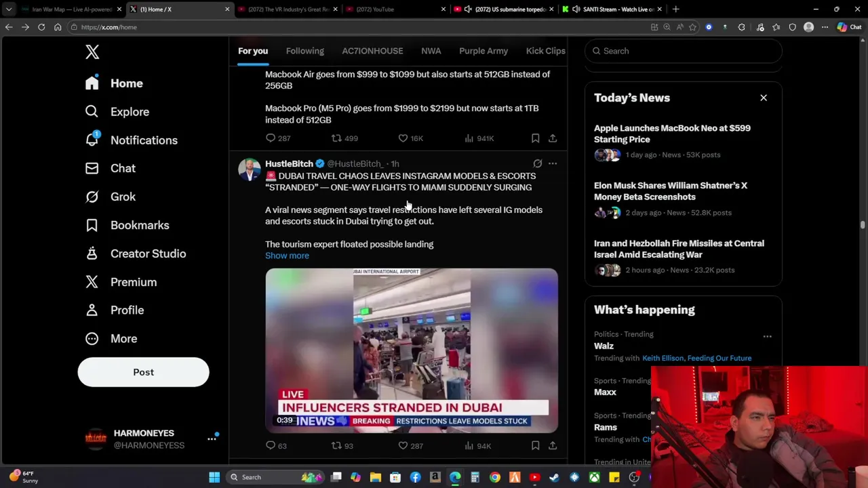
Task: Share the HustleBitch Dubai post
Action: tap(553, 445)
